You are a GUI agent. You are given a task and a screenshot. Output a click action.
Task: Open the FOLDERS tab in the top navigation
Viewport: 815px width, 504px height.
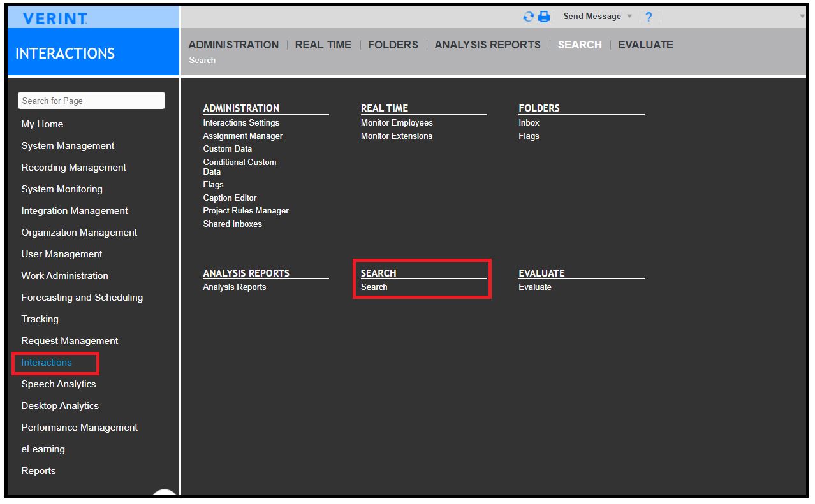pos(393,45)
